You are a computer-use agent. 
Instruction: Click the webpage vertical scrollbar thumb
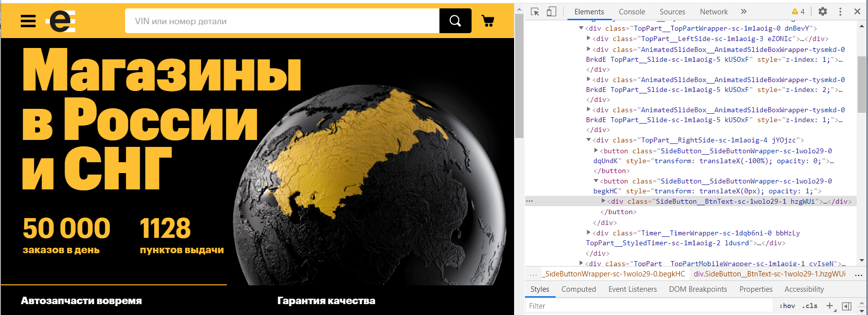point(519,76)
